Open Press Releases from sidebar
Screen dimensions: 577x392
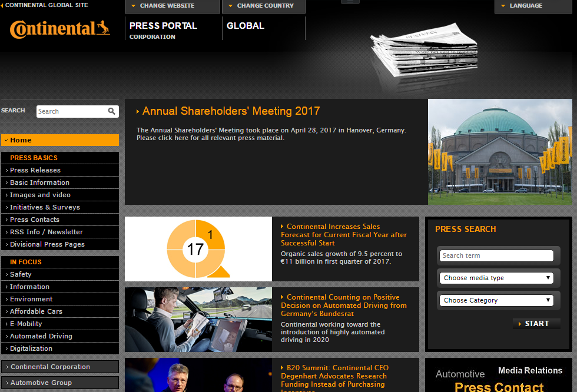pos(35,170)
